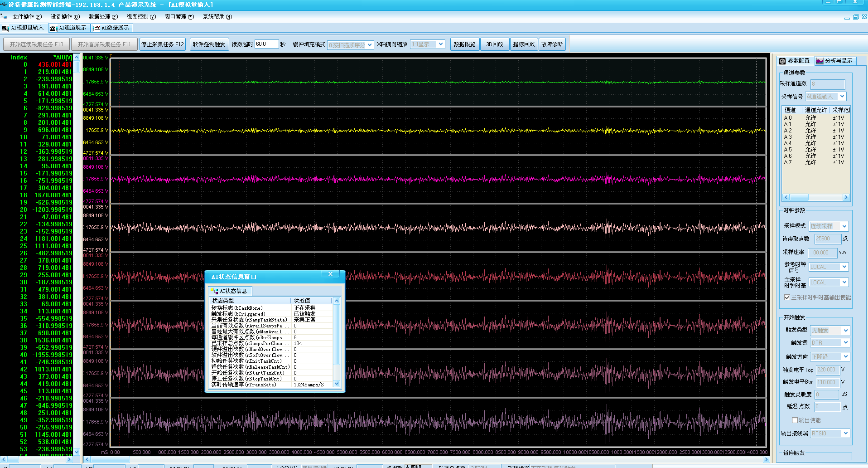
Task: Click the channel list horizontal scrollbar thumb
Action: [799, 197]
